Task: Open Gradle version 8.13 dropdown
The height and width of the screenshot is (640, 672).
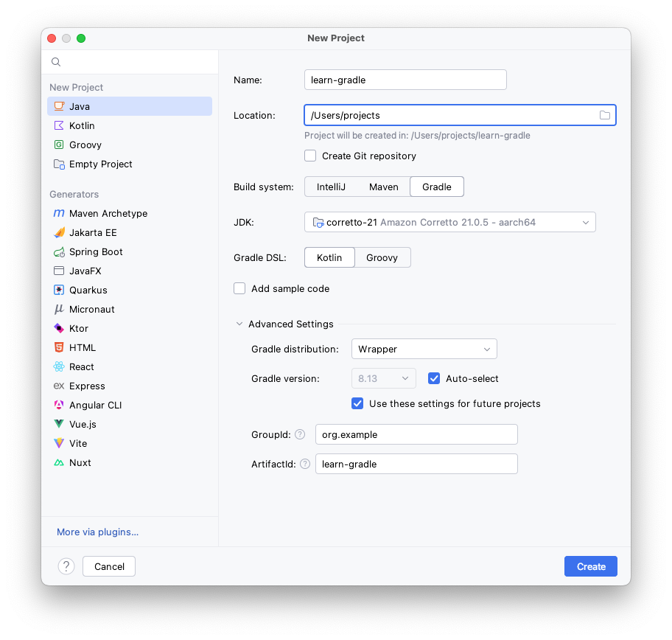Action: [384, 378]
